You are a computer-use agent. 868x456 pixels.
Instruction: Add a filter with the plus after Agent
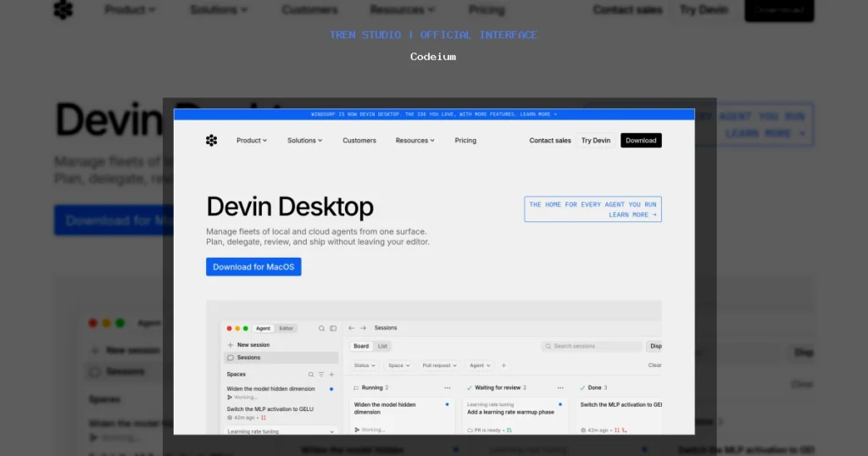(x=504, y=365)
